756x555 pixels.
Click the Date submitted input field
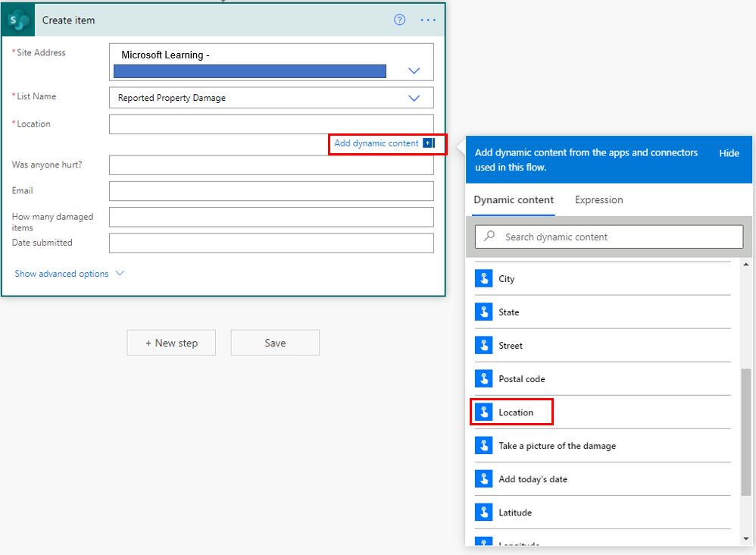271,243
